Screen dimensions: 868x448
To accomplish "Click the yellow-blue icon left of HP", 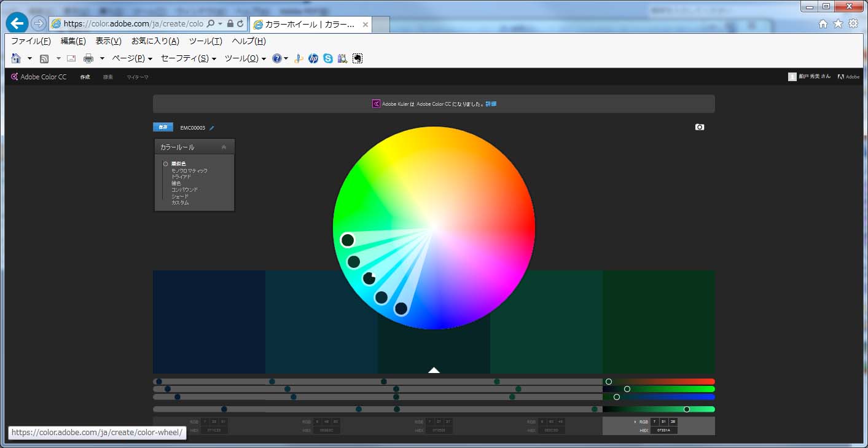I will [299, 58].
